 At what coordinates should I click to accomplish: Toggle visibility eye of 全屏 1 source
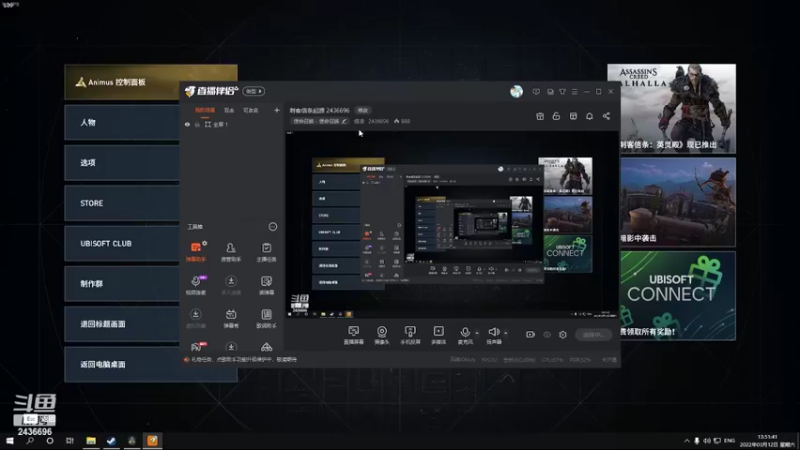187,124
